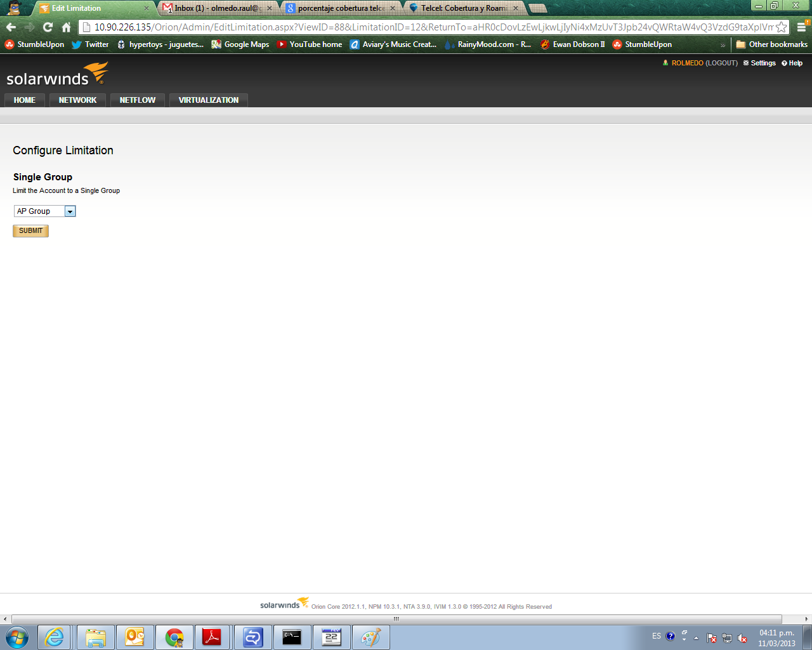812x650 pixels.
Task: Open the Windows Start button
Action: [x=17, y=637]
